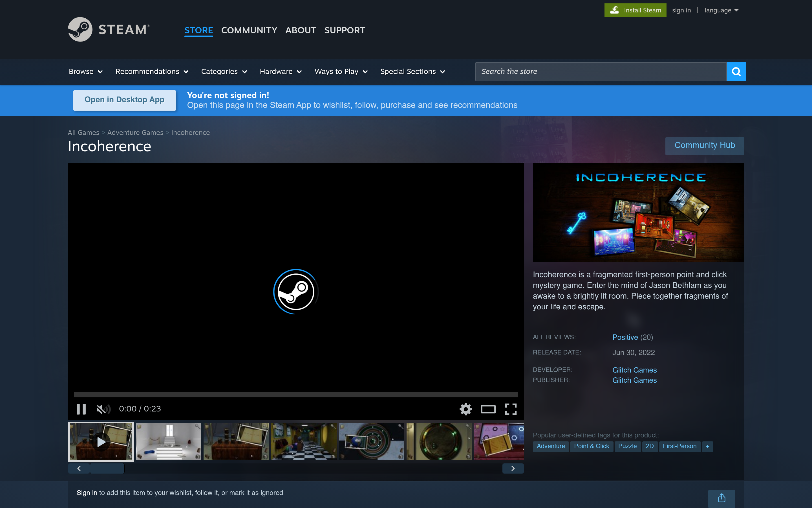Open the Positive reviews link
The height and width of the screenshot is (508, 812).
pyautogui.click(x=625, y=337)
